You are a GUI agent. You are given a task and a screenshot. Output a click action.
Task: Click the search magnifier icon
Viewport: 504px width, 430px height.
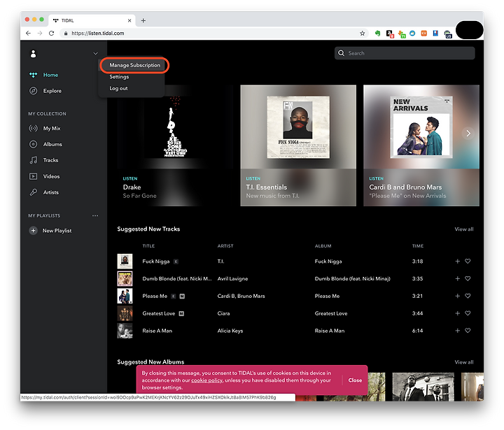point(342,53)
